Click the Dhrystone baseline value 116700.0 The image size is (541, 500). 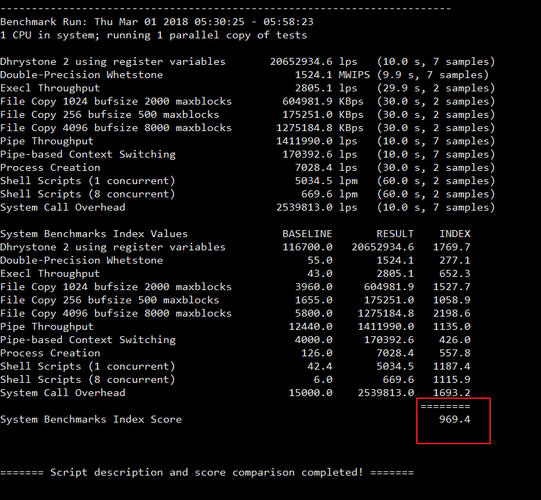coord(307,247)
